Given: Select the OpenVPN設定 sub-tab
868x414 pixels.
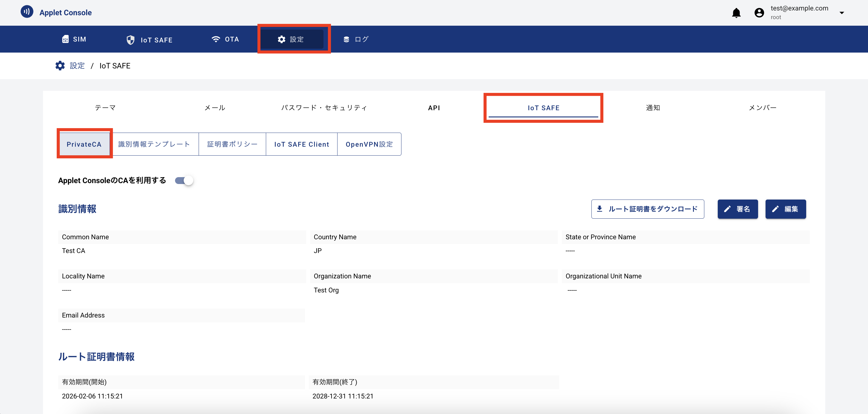Looking at the screenshot, I should (x=369, y=144).
